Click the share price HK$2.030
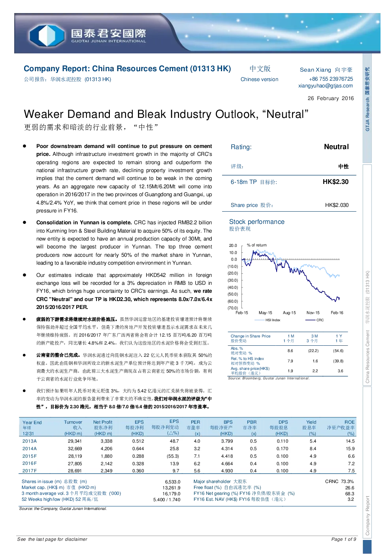 tap(337, 205)
